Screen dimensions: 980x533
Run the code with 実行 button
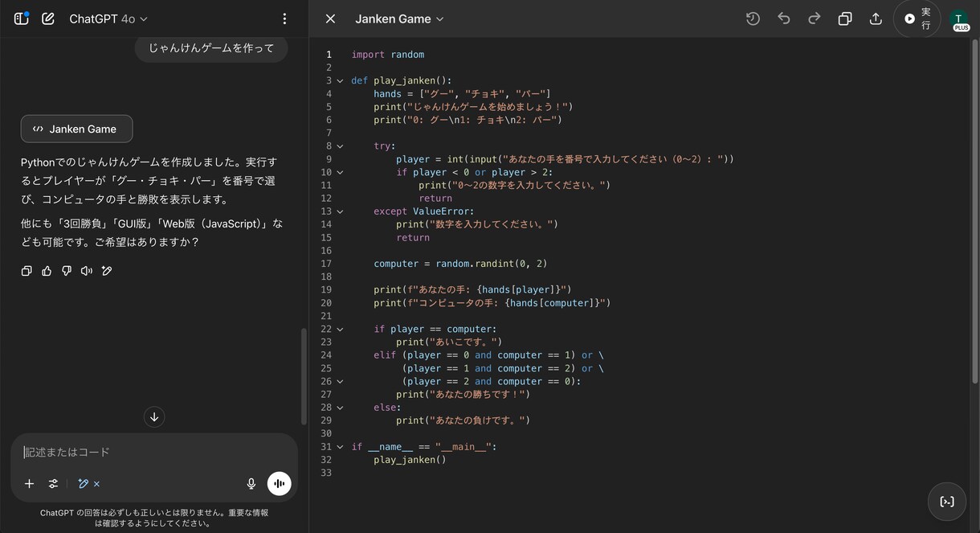point(917,18)
